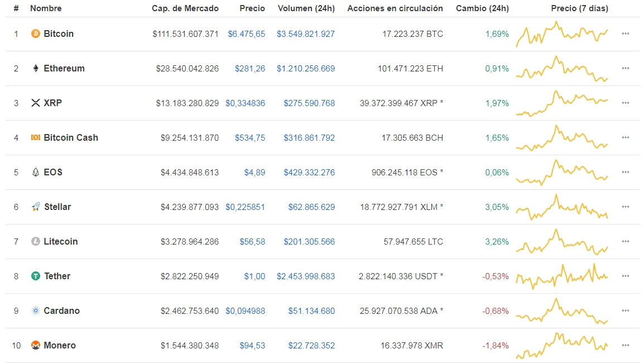Open the Bitcoin name link
The width and height of the screenshot is (644, 363).
coord(59,34)
